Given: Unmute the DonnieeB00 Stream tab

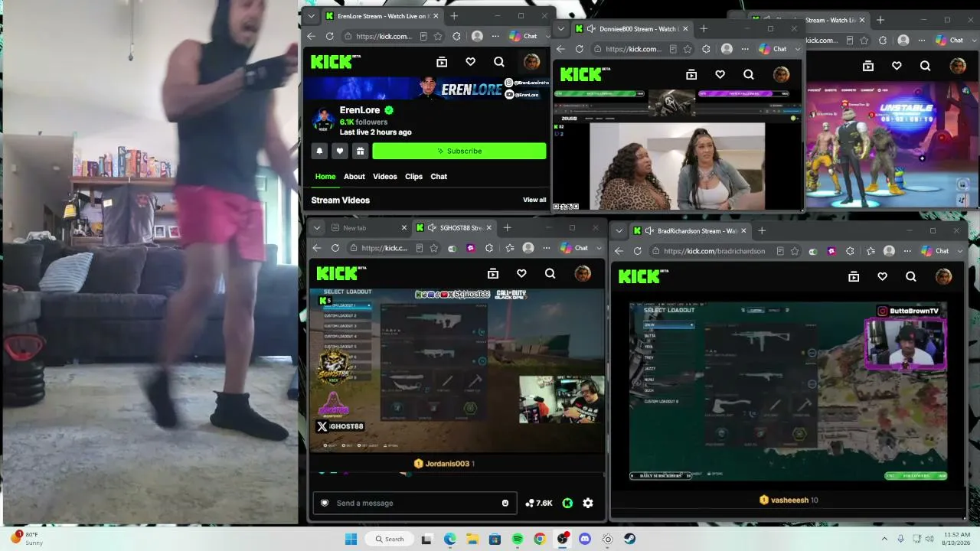Looking at the screenshot, I should point(591,29).
